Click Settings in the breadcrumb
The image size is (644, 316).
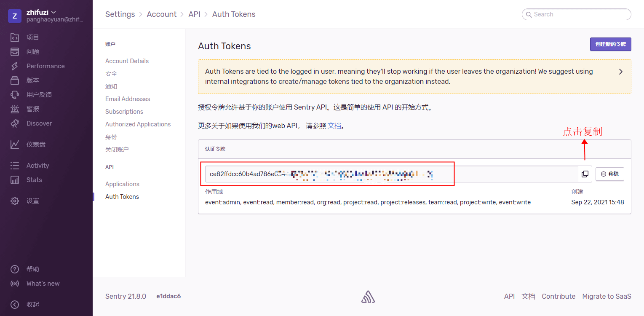coord(120,14)
